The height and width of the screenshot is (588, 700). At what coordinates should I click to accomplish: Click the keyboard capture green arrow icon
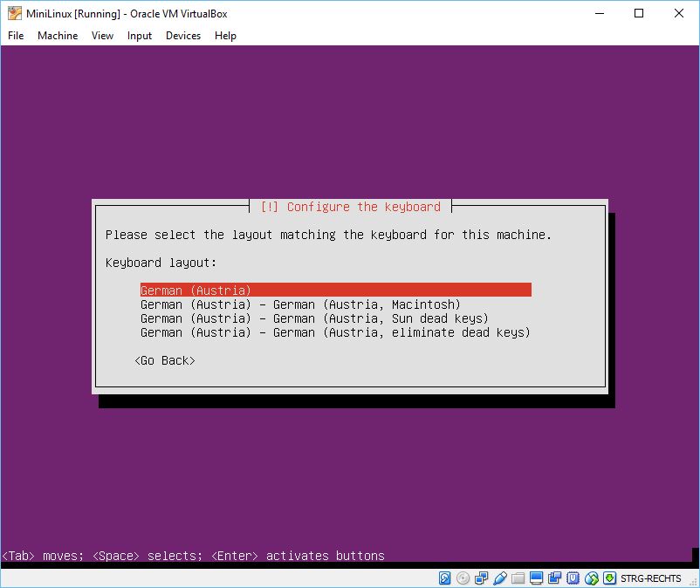pos(609,578)
